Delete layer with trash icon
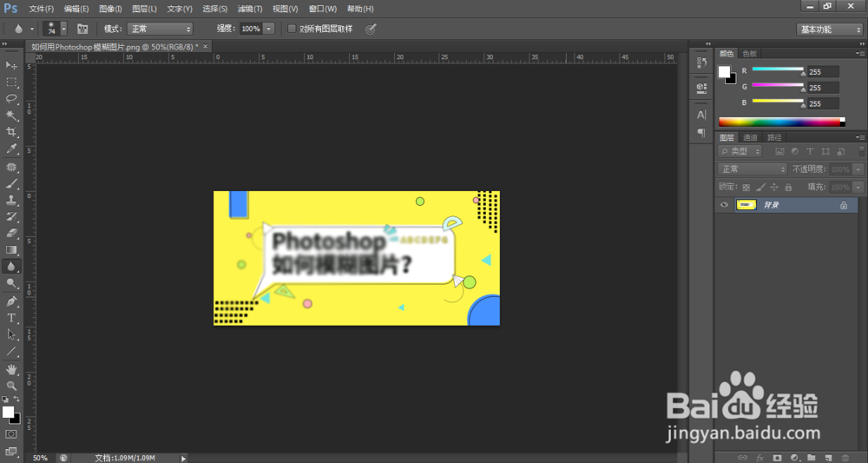This screenshot has height=463, width=868. click(845, 458)
